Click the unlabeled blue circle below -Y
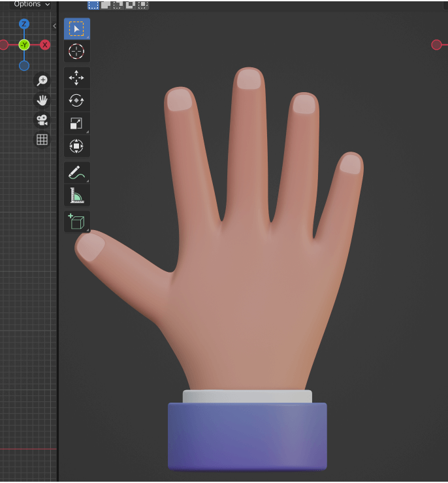This screenshot has height=483, width=448. pyautogui.click(x=24, y=65)
